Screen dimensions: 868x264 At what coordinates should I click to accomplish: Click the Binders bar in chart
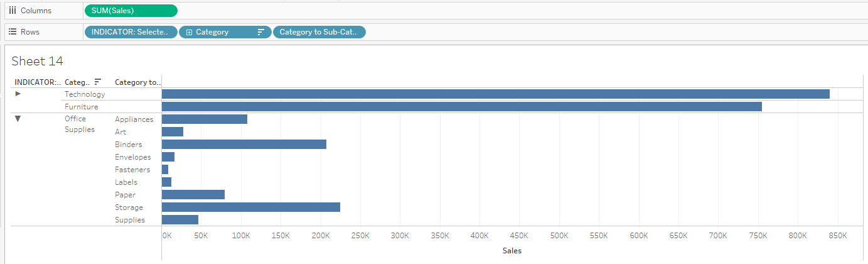(x=244, y=145)
